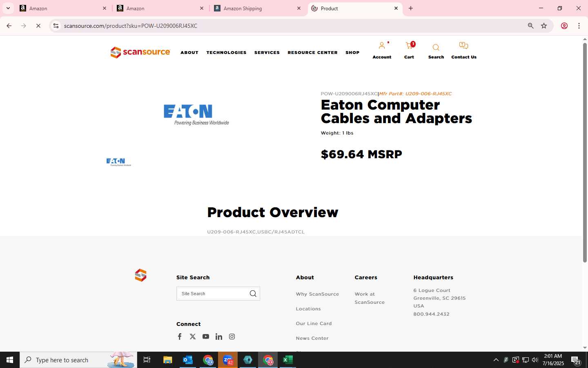The image size is (588, 368).
Task: Open Excel from the taskbar
Action: [x=288, y=360]
